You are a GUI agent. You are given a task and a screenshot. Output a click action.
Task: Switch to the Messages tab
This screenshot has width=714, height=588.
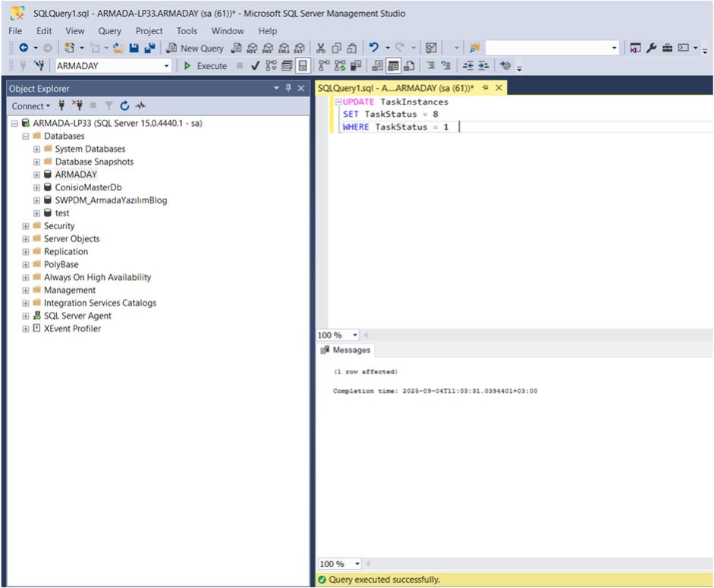345,350
